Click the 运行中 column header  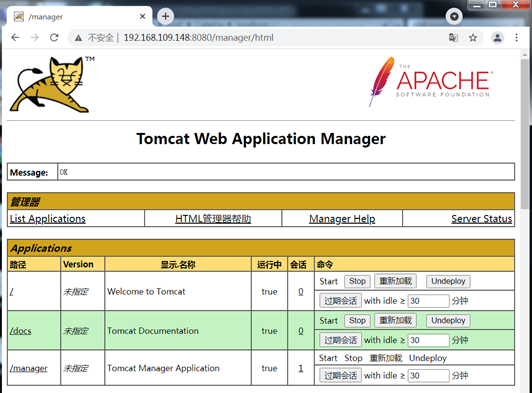[x=269, y=265]
